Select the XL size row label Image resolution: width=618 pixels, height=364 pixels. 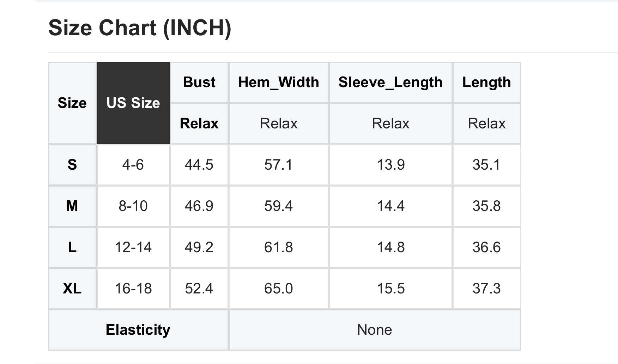click(x=72, y=289)
